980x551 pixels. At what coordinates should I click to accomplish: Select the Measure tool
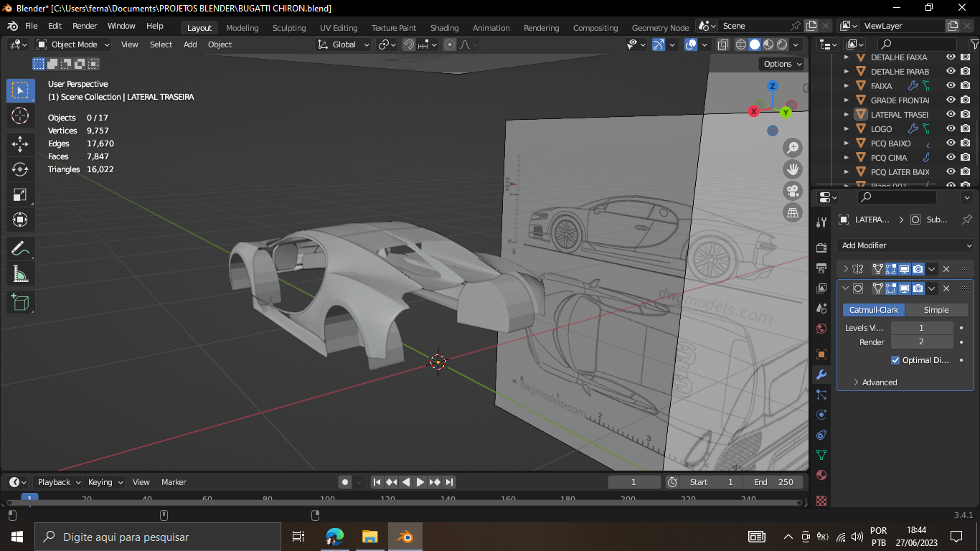coord(20,274)
